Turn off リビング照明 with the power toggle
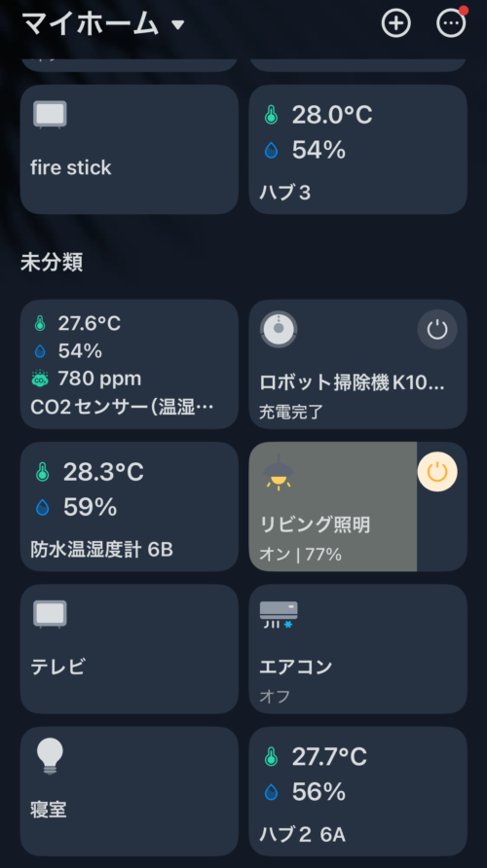Screen dimensions: 487x868 click(437, 472)
